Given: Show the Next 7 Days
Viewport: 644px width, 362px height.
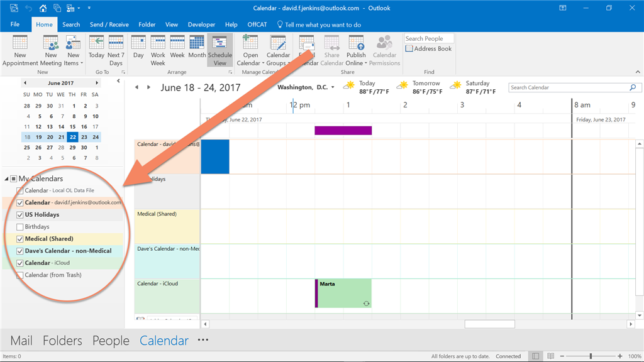Looking at the screenshot, I should click(x=116, y=50).
